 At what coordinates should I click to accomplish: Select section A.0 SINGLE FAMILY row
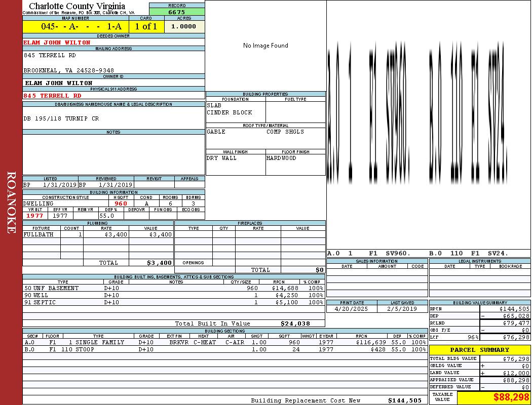225,342
